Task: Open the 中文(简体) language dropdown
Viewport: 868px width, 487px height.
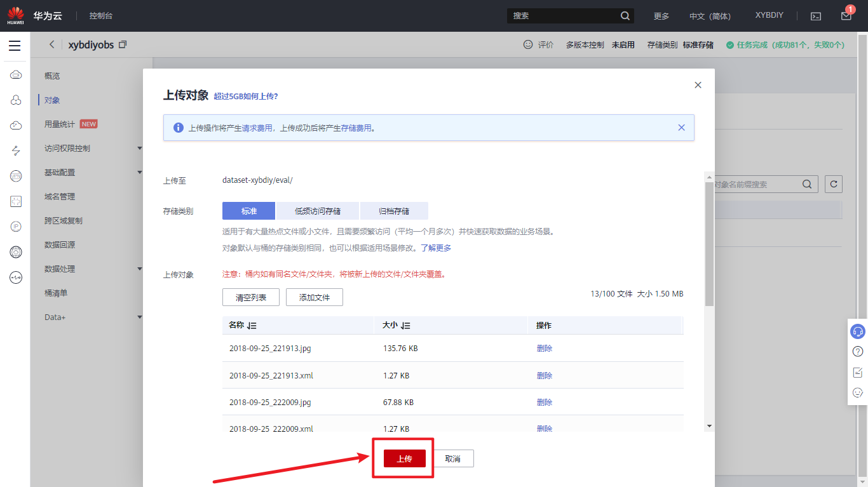Action: [710, 16]
